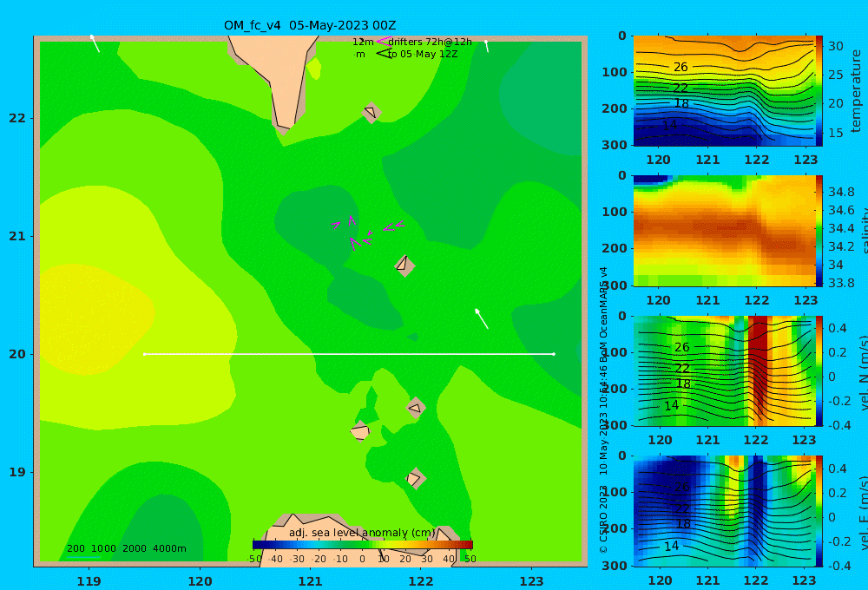Click tick label 33.8 on the salinity colorbar
The height and width of the screenshot is (590, 868).
pos(841,283)
